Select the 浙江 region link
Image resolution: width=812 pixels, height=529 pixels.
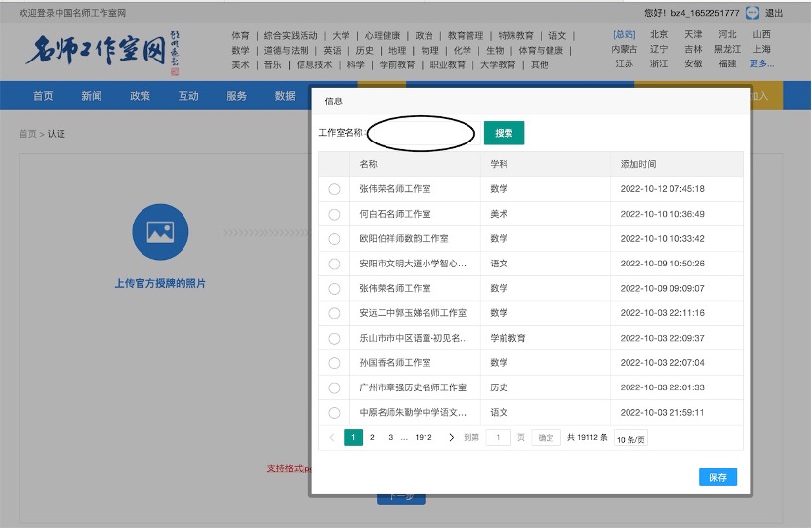(x=659, y=63)
